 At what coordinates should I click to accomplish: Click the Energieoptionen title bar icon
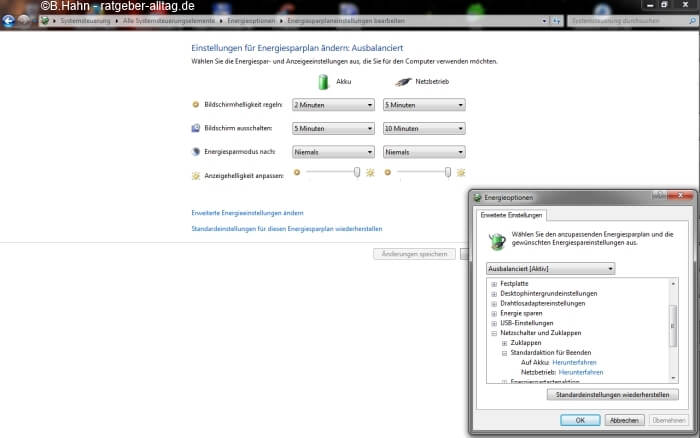point(477,198)
